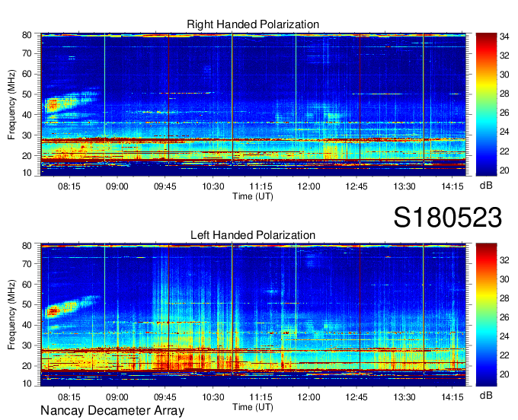Click the 12:00 time tick of Right Handed plot
Viewport: 518px width, 420px height.
pos(309,186)
